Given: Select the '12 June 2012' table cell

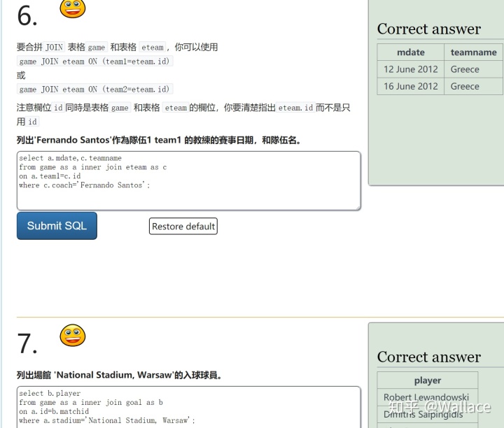Looking at the screenshot, I should click(x=410, y=69).
